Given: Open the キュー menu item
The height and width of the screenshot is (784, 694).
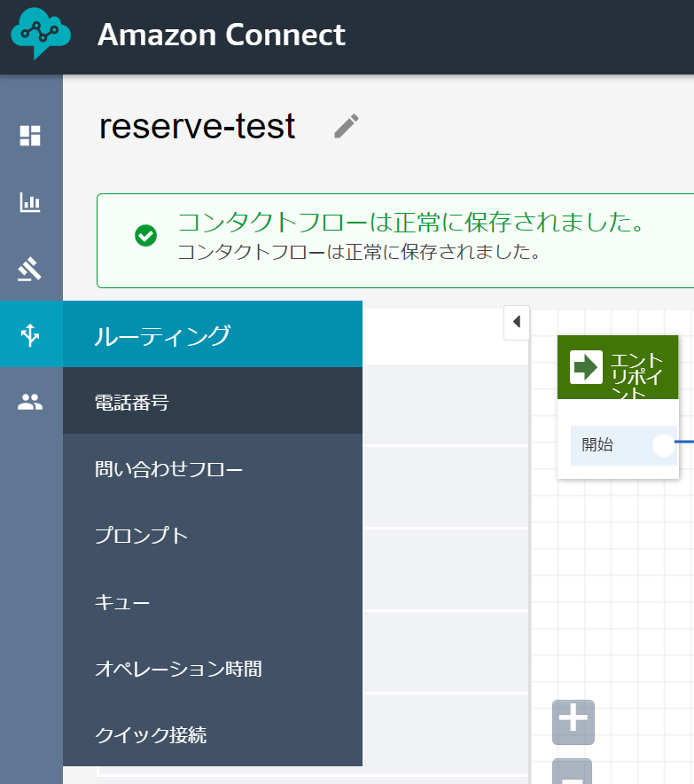Looking at the screenshot, I should tap(213, 602).
